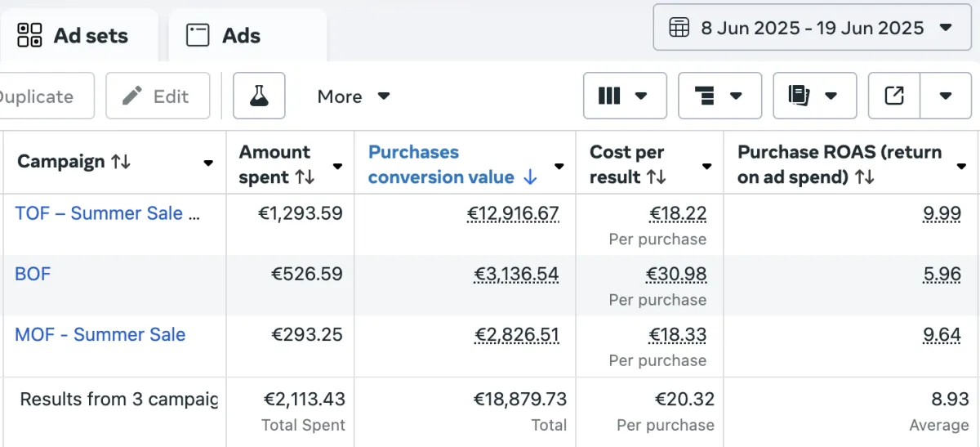This screenshot has width=980, height=447.
Task: Open the TOF – Summer Sale campaign
Action: tap(106, 214)
